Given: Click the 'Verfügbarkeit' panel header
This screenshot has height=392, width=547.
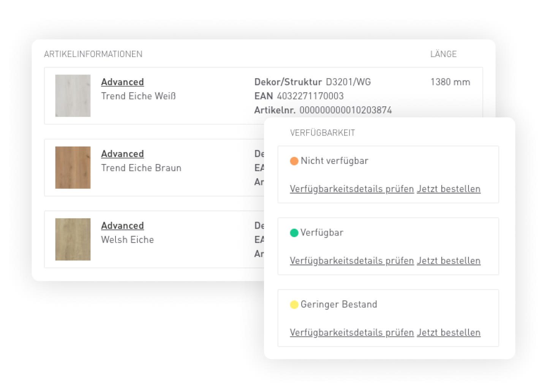Looking at the screenshot, I should (x=323, y=133).
